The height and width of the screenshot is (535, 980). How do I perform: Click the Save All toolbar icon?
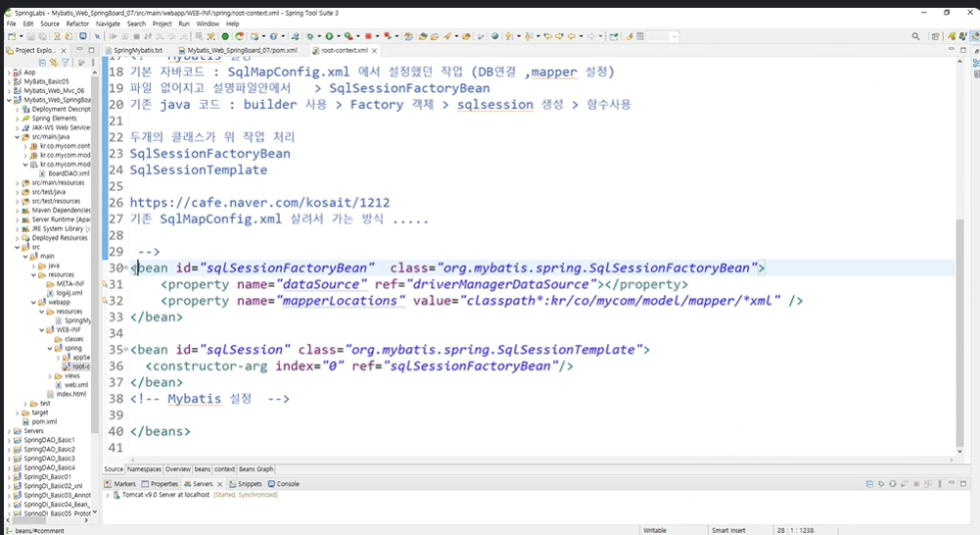42,36
